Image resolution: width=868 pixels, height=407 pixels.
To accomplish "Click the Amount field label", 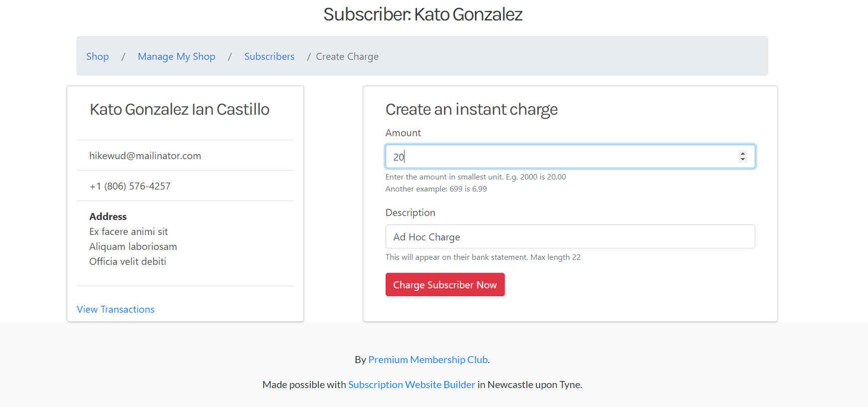I will 403,133.
